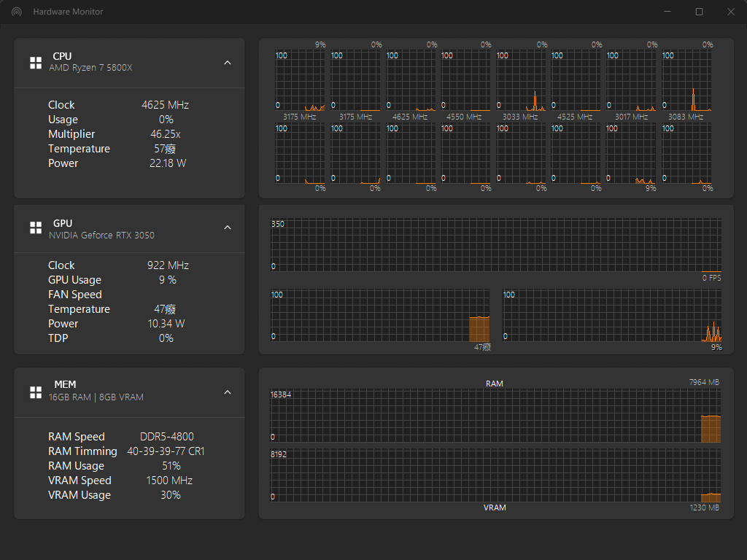Viewport: 747px width, 560px height.
Task: Click the Hardware Monitor app icon in title bar
Action: point(16,12)
